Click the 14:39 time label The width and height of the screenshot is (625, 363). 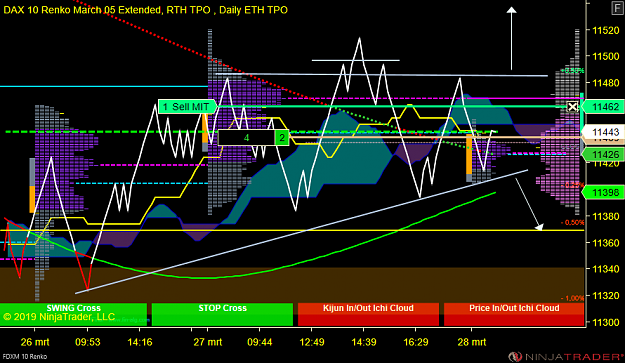(x=364, y=342)
